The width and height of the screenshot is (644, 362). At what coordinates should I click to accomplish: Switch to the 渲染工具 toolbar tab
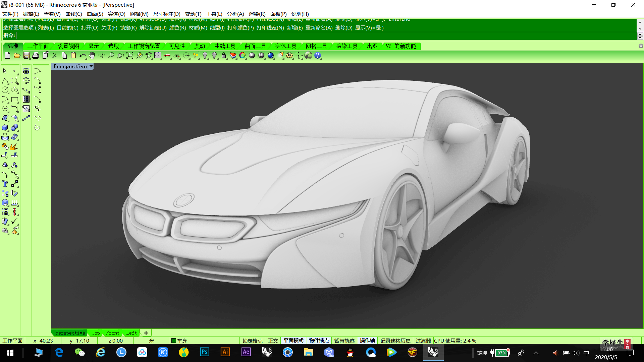point(347,46)
